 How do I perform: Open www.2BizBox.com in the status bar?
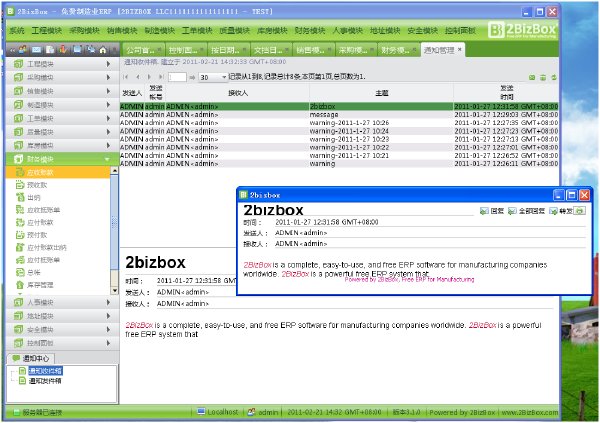530,412
